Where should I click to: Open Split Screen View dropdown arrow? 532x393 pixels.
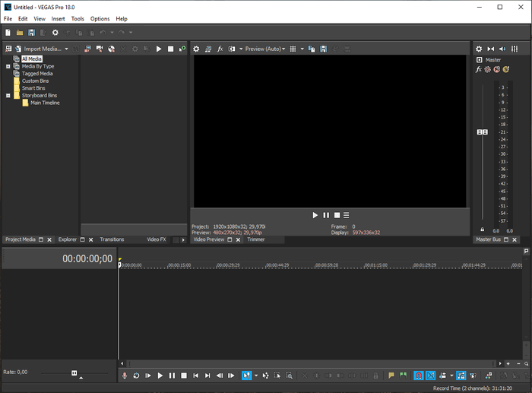241,49
